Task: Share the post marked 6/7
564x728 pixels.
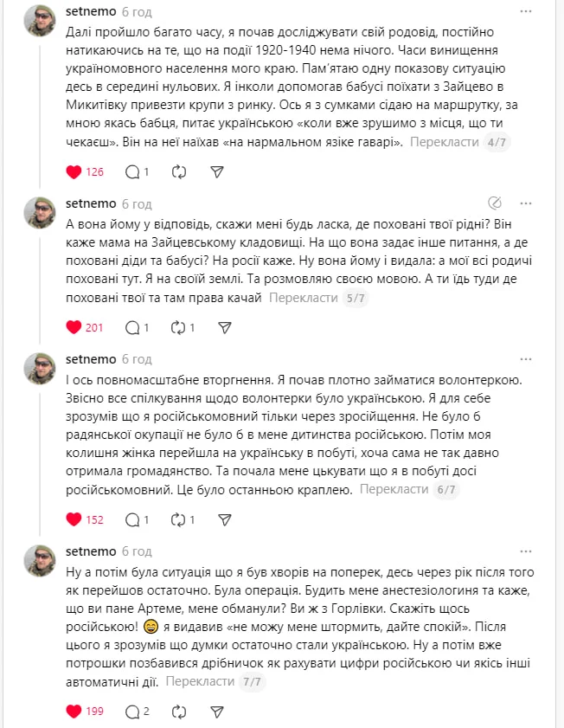Action: tap(225, 520)
